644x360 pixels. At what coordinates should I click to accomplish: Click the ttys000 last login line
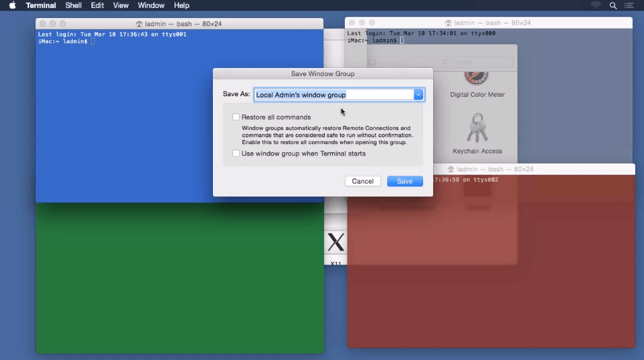pos(422,33)
